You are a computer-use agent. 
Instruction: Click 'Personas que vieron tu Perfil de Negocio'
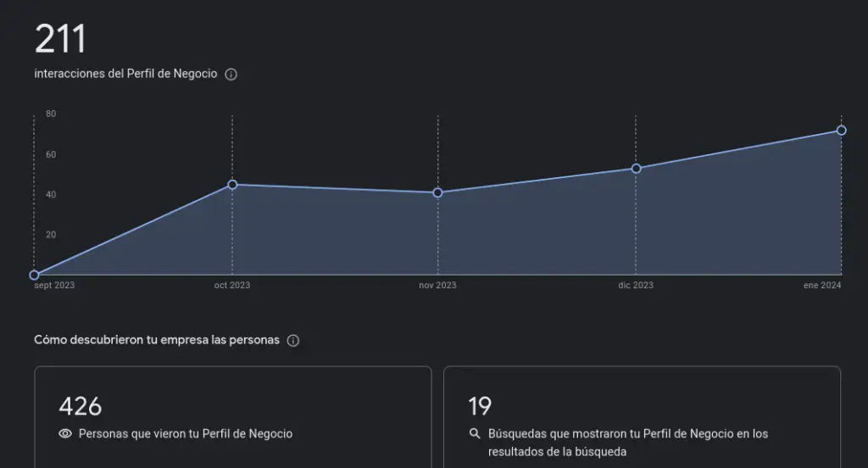pos(186,433)
